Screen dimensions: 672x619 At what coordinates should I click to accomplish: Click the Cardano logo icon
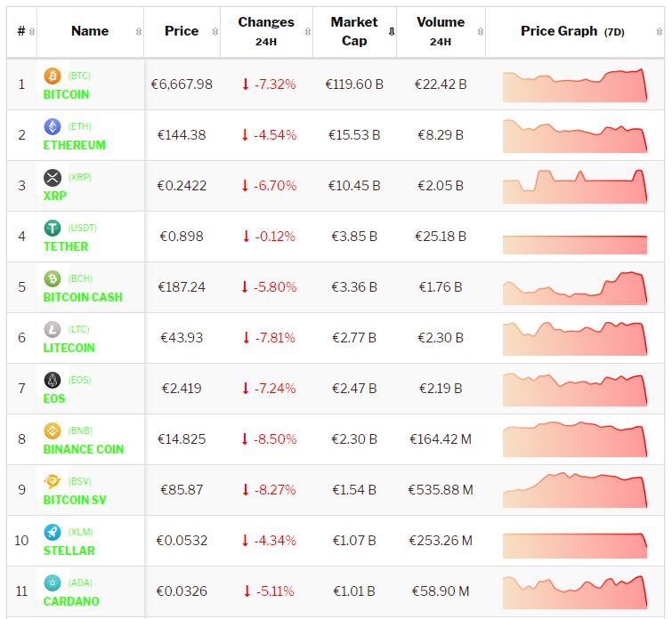[x=53, y=583]
